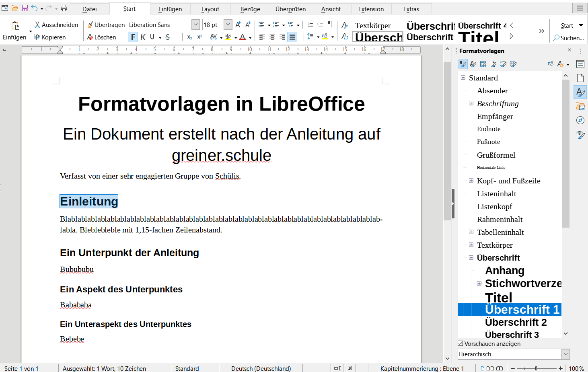Save the document with the purple disk icon
Screen dimensions: 588x372
click(x=25, y=8)
